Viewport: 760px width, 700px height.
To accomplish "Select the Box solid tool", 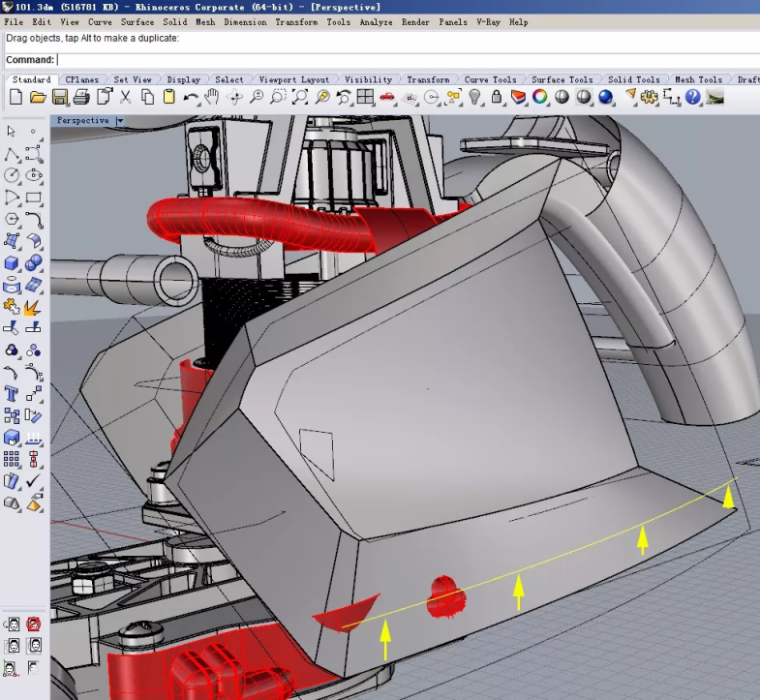I will click(12, 262).
